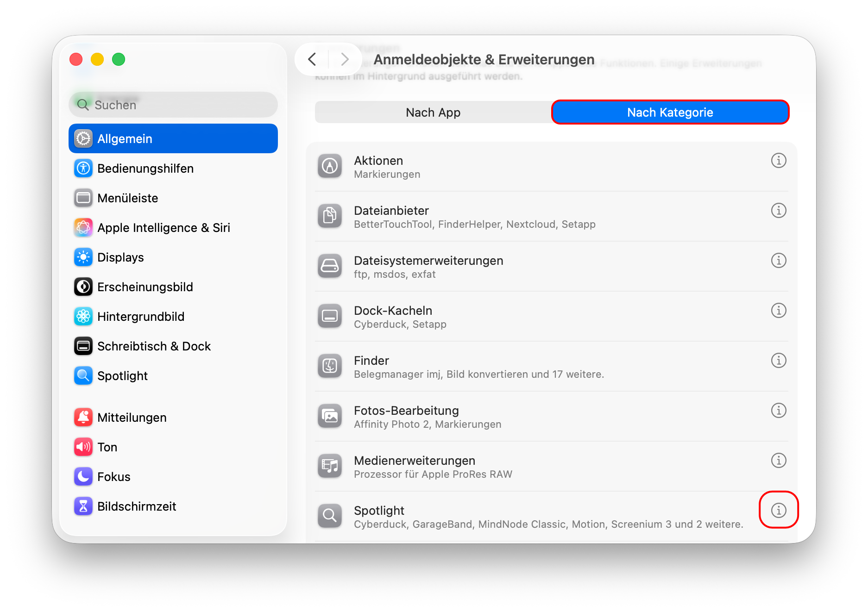Screen dimensions: 868x612
Task: Open info for Spotlight extensions
Action: [778, 510]
